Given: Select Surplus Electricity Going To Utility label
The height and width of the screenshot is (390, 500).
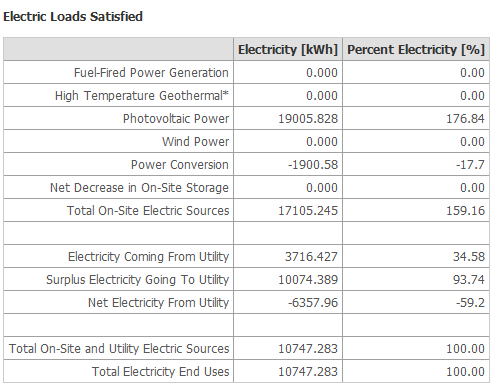Looking at the screenshot, I should 137,279.
